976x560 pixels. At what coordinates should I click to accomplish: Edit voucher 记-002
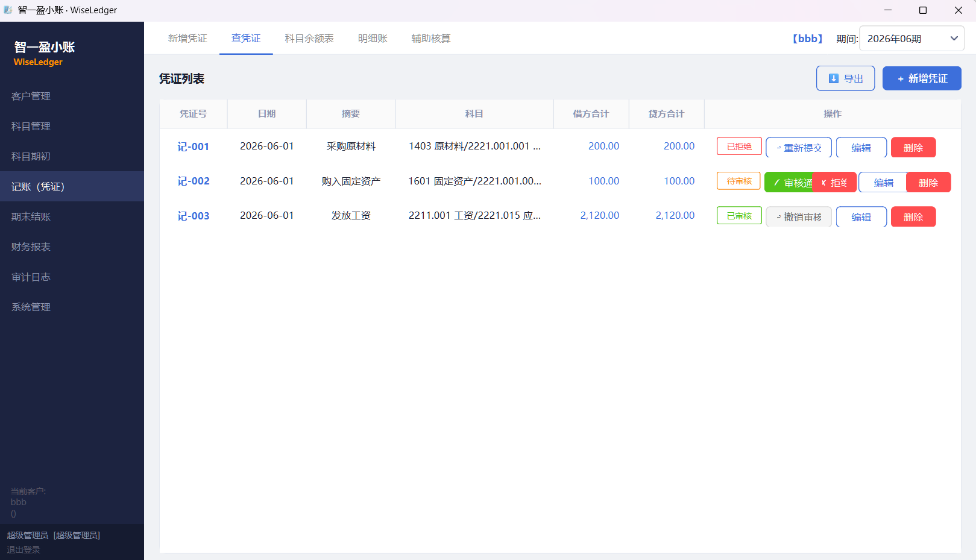[883, 183]
